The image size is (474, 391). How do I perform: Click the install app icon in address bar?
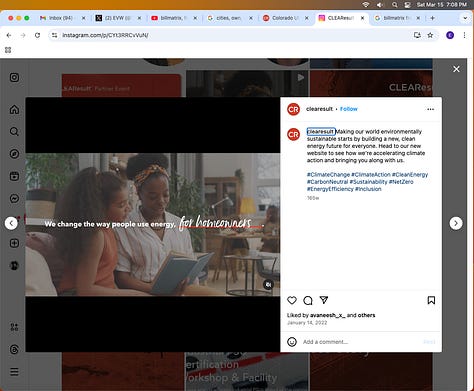coord(417,35)
